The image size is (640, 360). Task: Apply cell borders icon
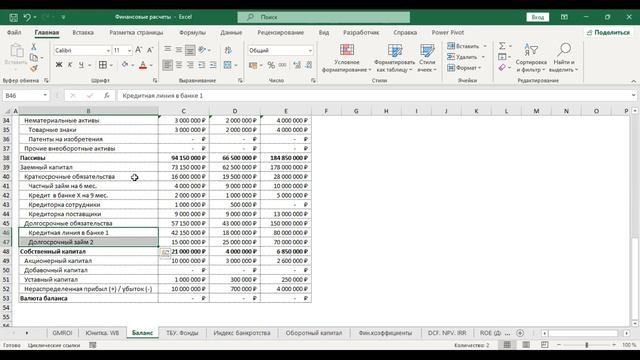coord(103,65)
